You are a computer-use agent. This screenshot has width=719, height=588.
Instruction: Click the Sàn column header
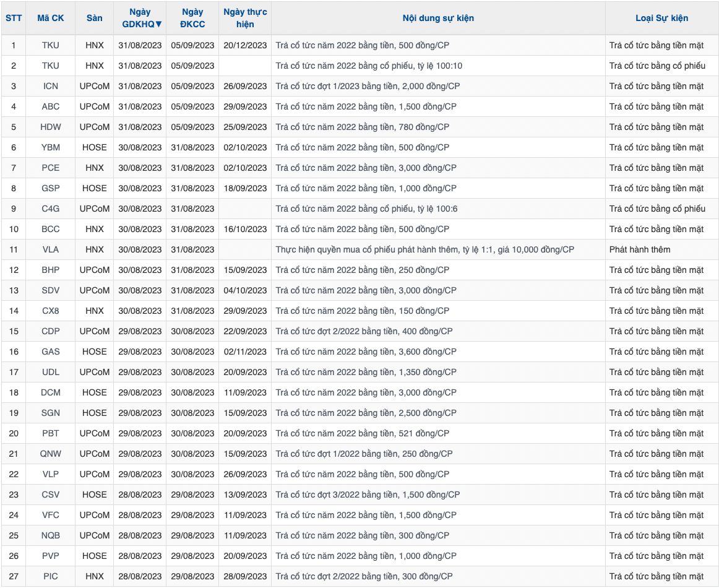(x=95, y=18)
